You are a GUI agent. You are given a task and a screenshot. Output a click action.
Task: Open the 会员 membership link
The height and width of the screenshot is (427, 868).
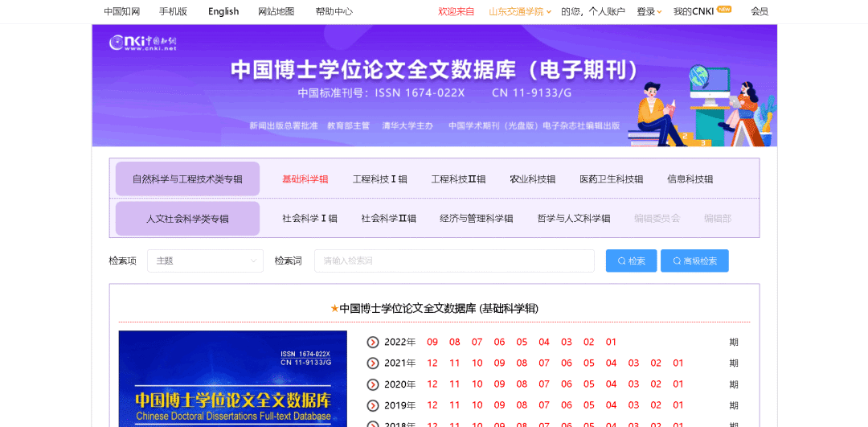[x=759, y=11]
